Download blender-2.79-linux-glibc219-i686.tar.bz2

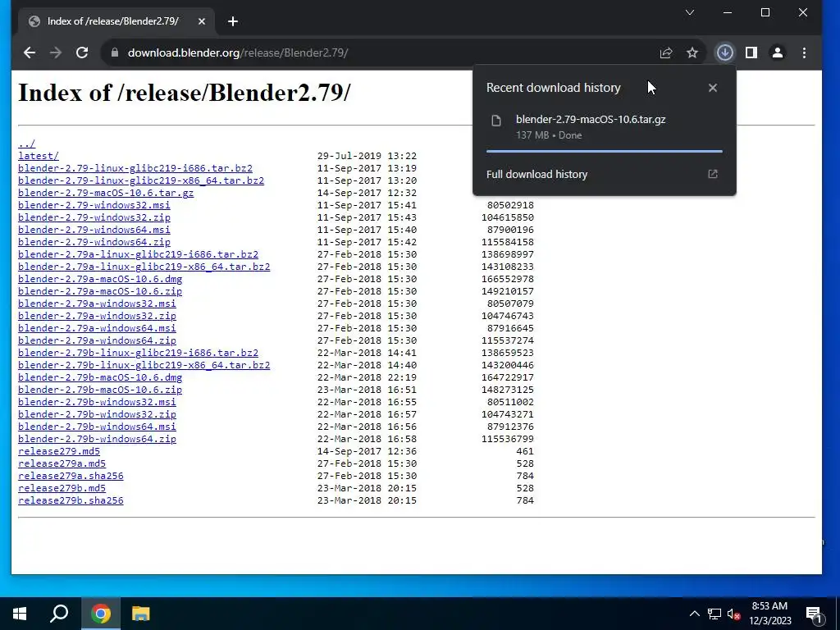pos(135,168)
